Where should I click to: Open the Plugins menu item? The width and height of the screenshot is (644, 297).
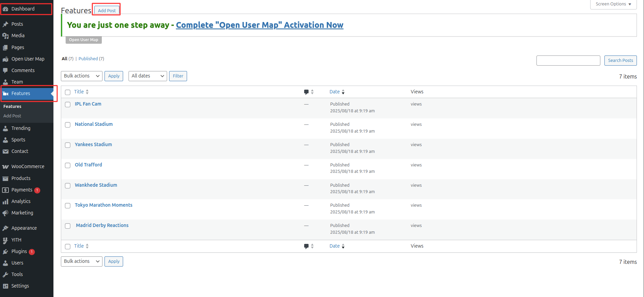coord(19,252)
